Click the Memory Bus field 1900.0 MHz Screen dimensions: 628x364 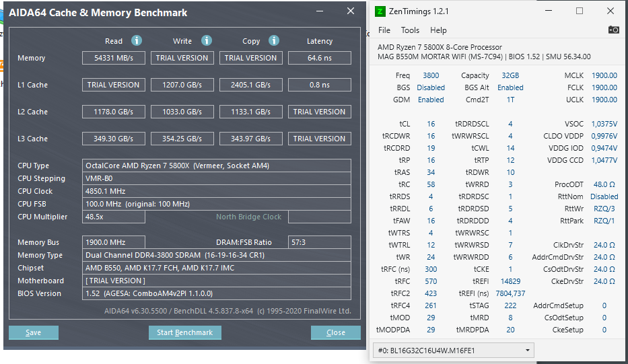click(114, 242)
